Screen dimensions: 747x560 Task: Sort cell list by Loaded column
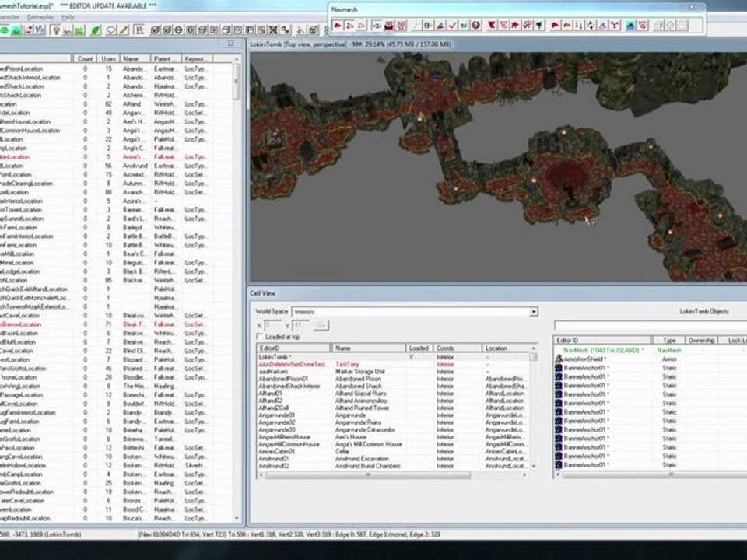[x=419, y=348]
